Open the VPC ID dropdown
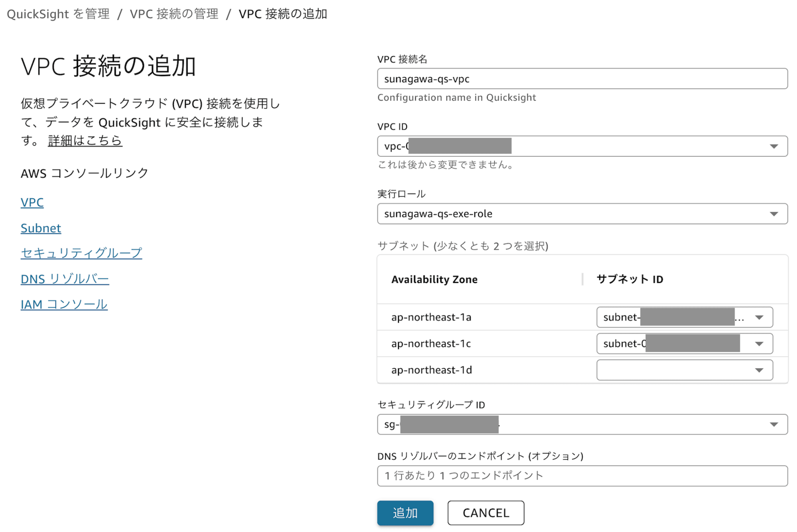Screen dimensions: 797x532 click(582, 146)
